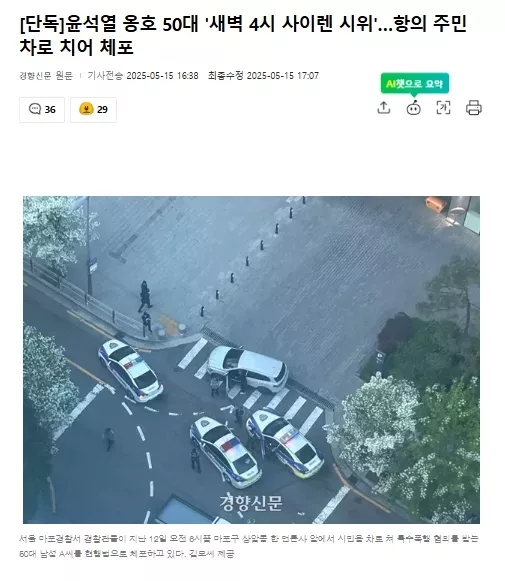This screenshot has width=505, height=581.
Task: Click the comment speech bubble icon
Action: pos(35,109)
